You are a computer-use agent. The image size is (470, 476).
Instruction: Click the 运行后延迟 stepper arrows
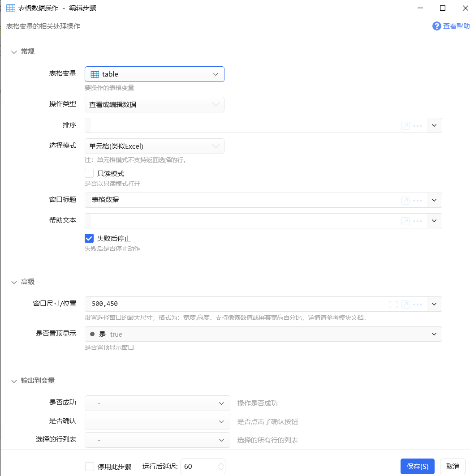[x=221, y=467]
